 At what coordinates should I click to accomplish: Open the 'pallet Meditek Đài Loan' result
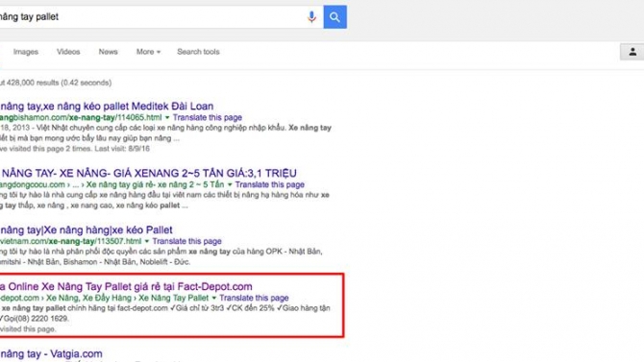tap(107, 106)
